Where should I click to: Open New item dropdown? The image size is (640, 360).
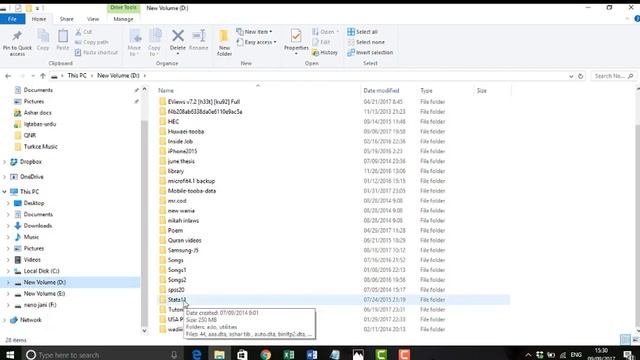[255, 31]
